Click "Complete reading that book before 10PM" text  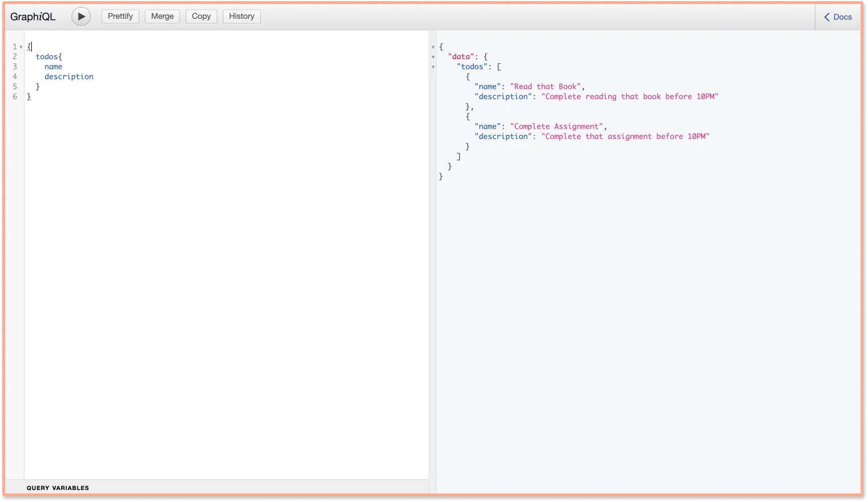point(629,97)
